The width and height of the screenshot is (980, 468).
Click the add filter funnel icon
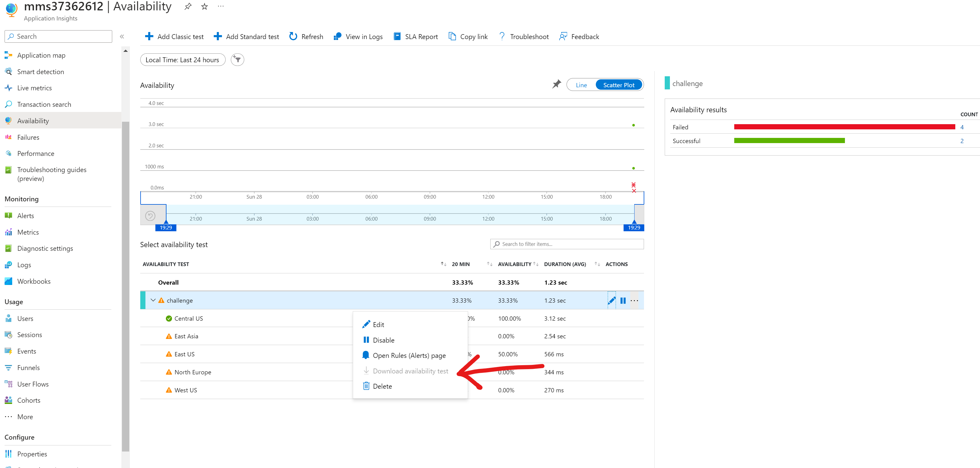[x=238, y=60]
